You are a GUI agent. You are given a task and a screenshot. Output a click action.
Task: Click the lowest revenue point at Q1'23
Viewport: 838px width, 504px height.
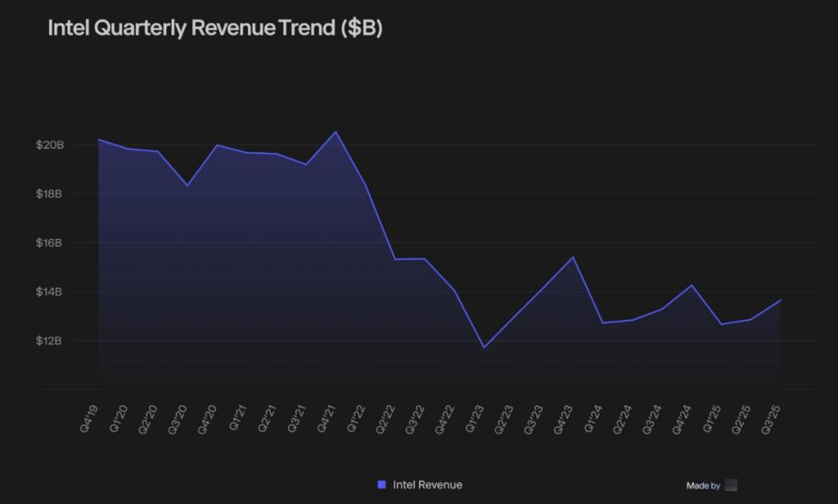pos(484,347)
